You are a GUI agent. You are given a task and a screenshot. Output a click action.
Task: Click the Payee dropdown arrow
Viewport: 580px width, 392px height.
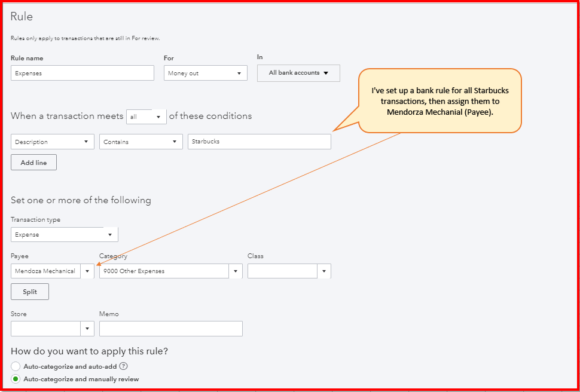[87, 271]
